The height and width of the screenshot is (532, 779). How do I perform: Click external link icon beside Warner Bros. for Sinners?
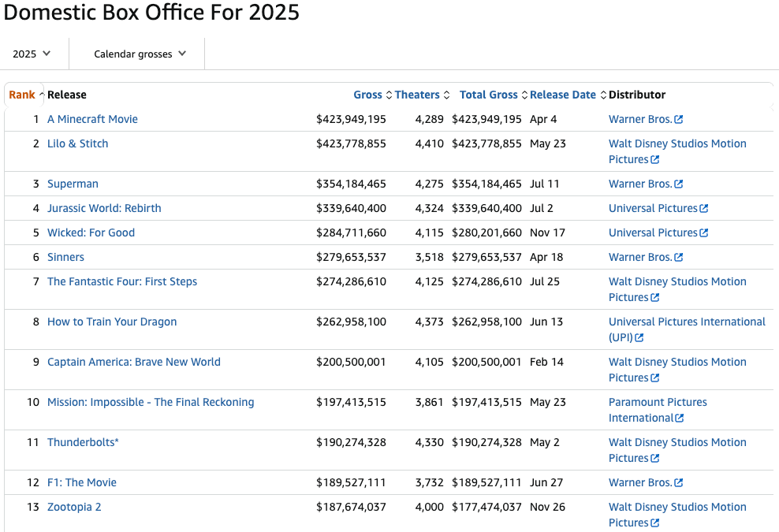pyautogui.click(x=679, y=258)
